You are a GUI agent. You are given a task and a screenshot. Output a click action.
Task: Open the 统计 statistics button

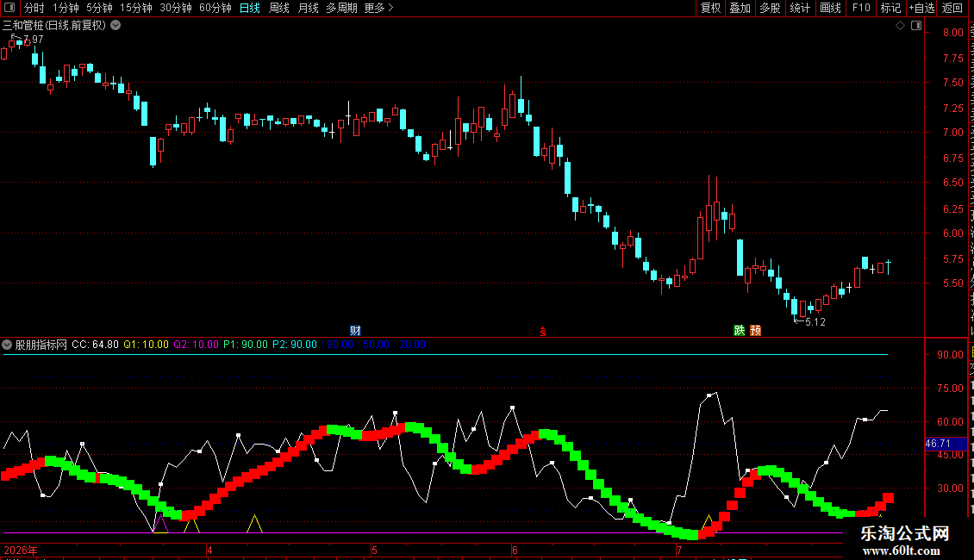800,8
